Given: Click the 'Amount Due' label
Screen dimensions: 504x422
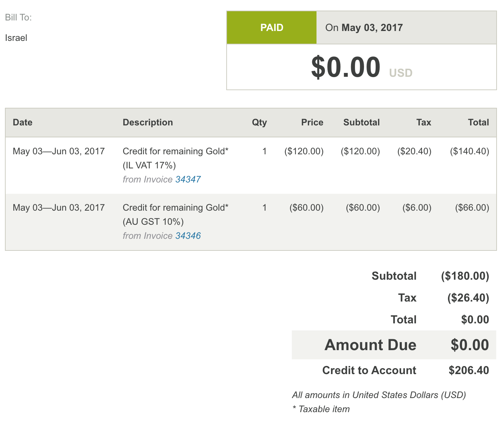Looking at the screenshot, I should pos(370,345).
